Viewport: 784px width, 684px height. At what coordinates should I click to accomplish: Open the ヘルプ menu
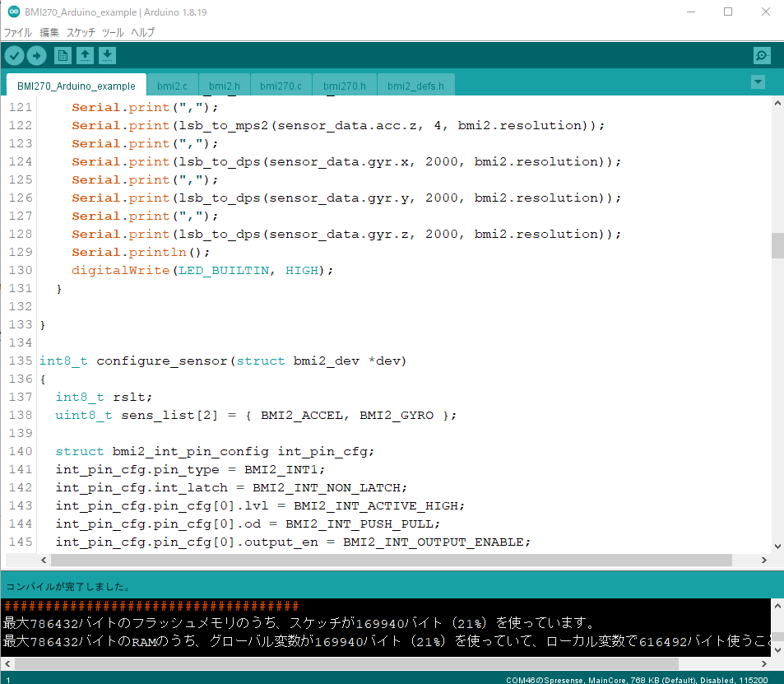pos(141,32)
